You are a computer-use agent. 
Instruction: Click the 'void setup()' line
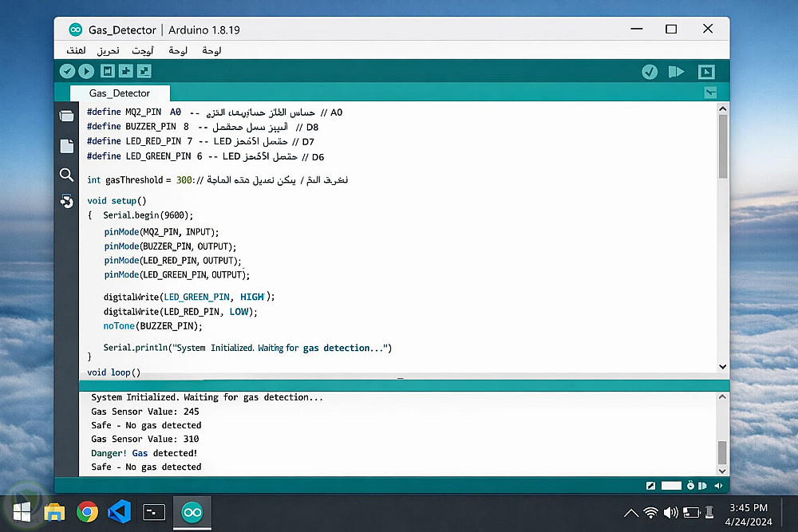(117, 201)
